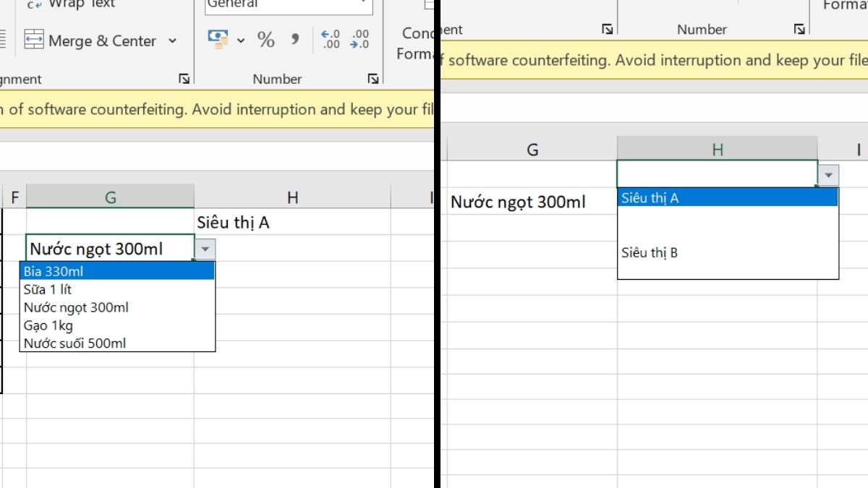Image resolution: width=868 pixels, height=488 pixels.
Task: Click the dropdown arrow beside Nước ngọt 300ml cell
Action: pos(205,249)
